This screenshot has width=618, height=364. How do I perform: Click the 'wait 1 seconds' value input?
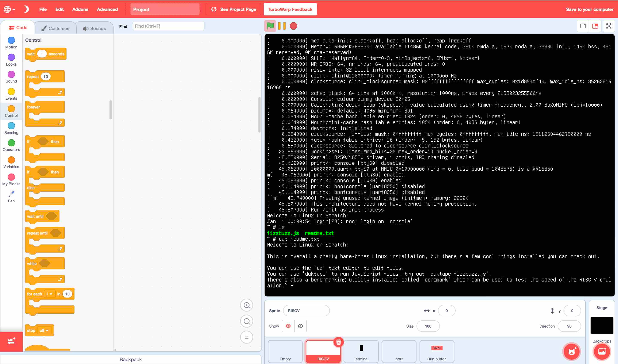click(42, 54)
